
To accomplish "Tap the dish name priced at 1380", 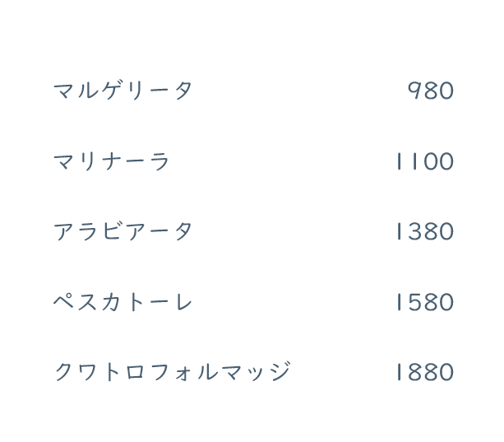I will (123, 232).
